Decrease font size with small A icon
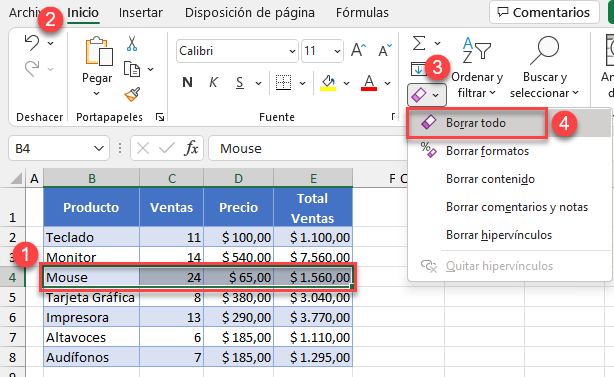Image resolution: width=614 pixels, height=377 pixels. coord(385,51)
